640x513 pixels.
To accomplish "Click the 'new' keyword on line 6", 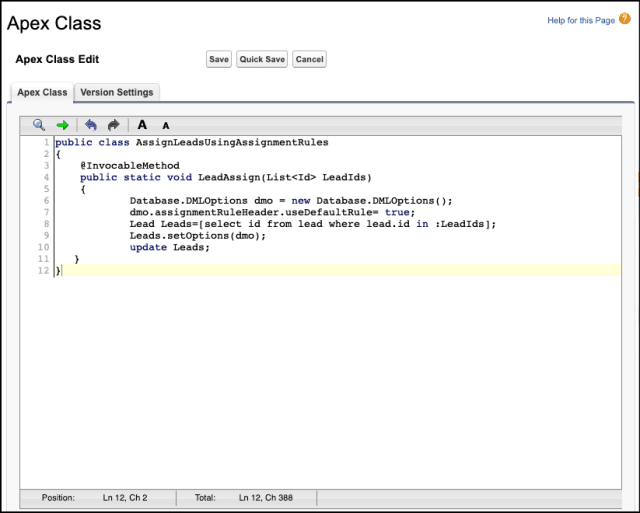I will click(x=301, y=201).
